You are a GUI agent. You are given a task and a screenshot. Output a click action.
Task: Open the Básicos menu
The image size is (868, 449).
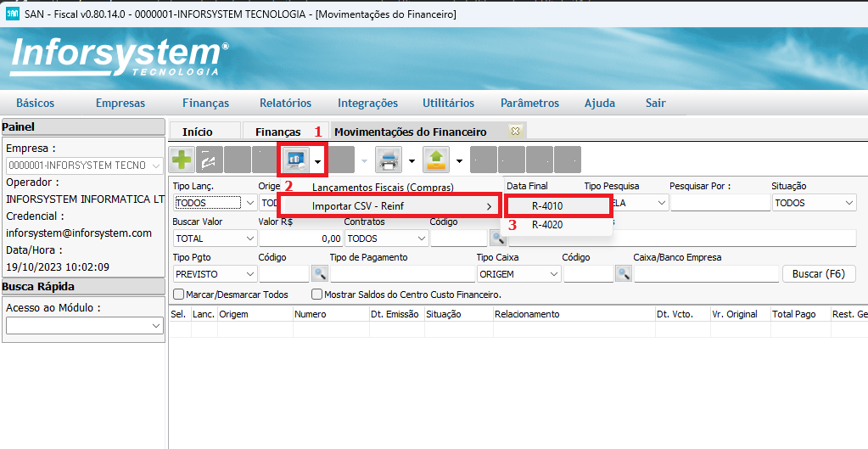click(36, 103)
